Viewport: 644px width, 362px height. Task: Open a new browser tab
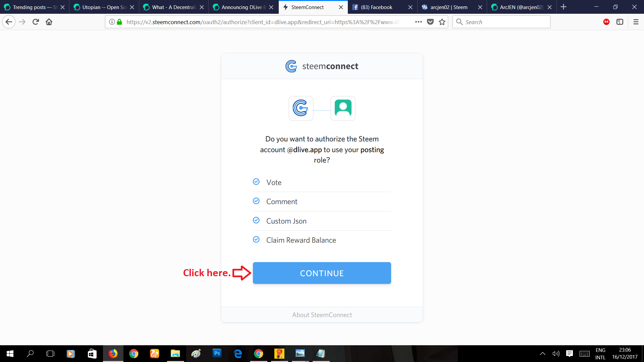[x=563, y=7]
